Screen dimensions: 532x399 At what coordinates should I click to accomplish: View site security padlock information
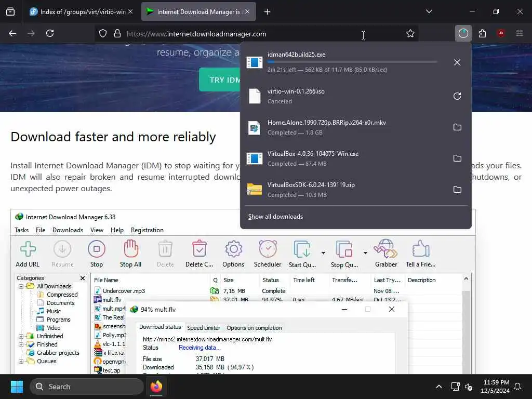[x=117, y=34]
